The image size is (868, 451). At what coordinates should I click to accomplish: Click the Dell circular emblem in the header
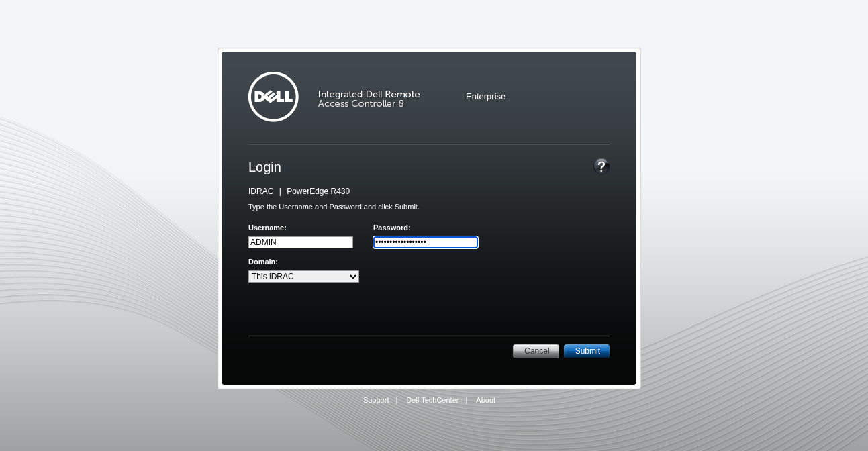pos(273,97)
